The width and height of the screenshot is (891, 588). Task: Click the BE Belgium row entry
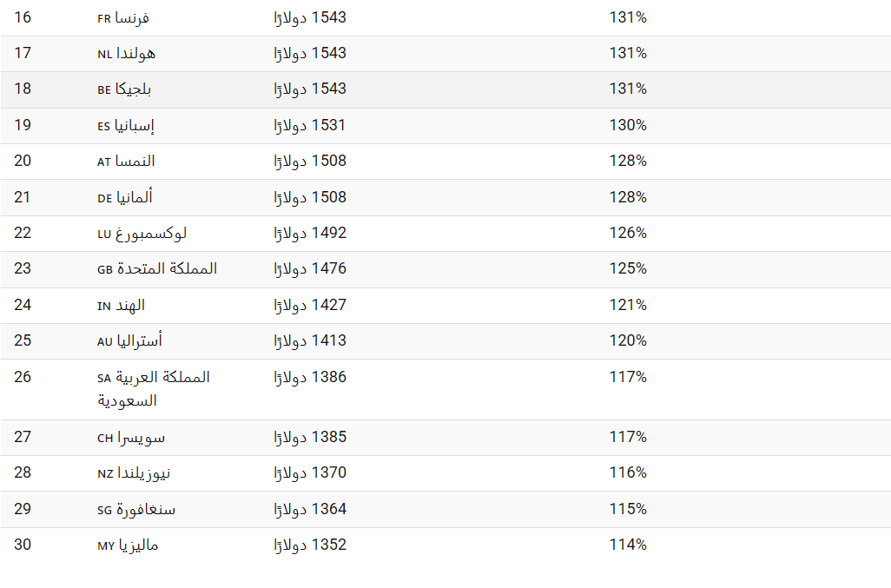coord(445,89)
